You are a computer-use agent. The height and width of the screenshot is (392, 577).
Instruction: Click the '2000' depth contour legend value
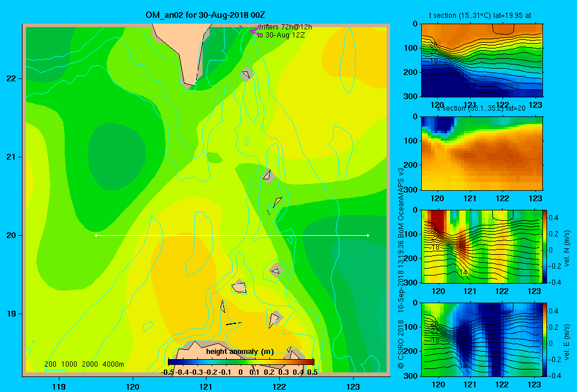(90, 364)
